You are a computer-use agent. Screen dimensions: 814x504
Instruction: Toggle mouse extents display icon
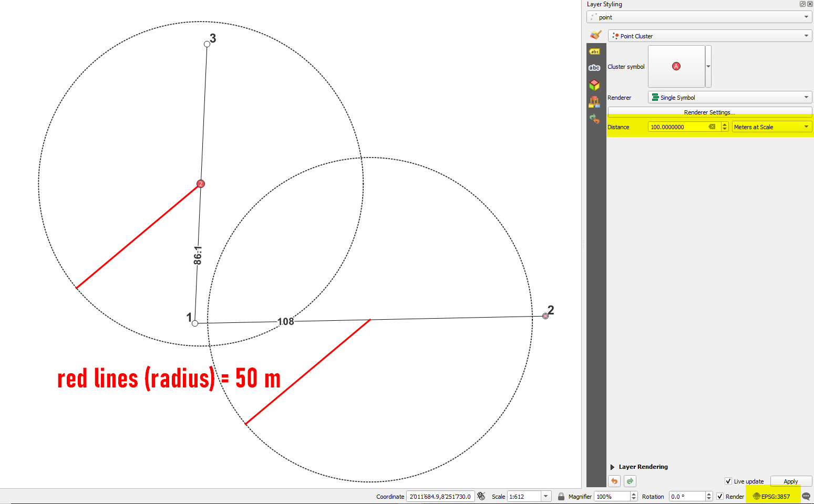481,496
